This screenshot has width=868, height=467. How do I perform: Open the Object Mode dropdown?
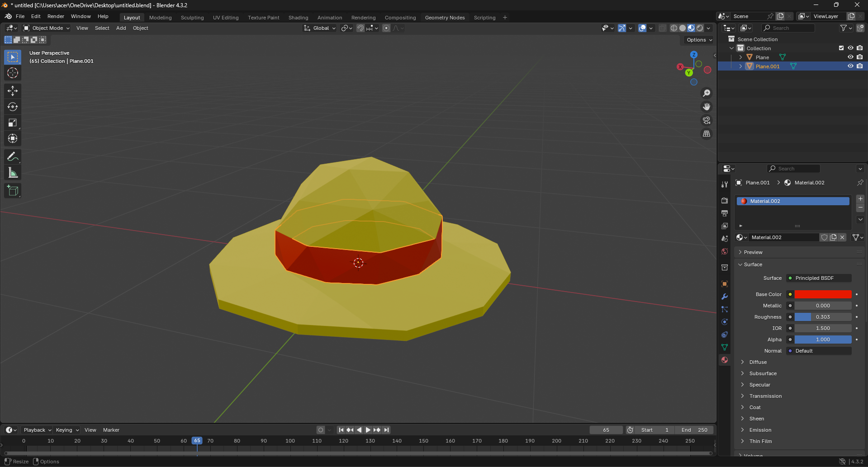click(x=47, y=28)
